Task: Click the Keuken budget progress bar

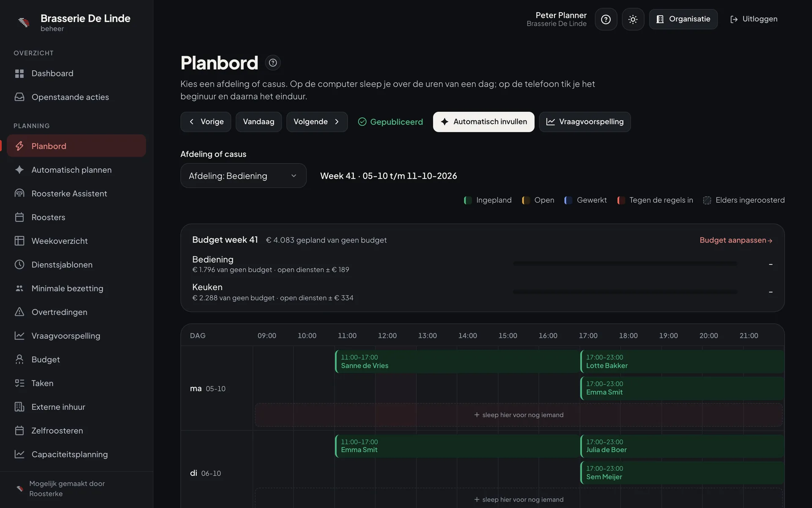Action: click(x=625, y=292)
